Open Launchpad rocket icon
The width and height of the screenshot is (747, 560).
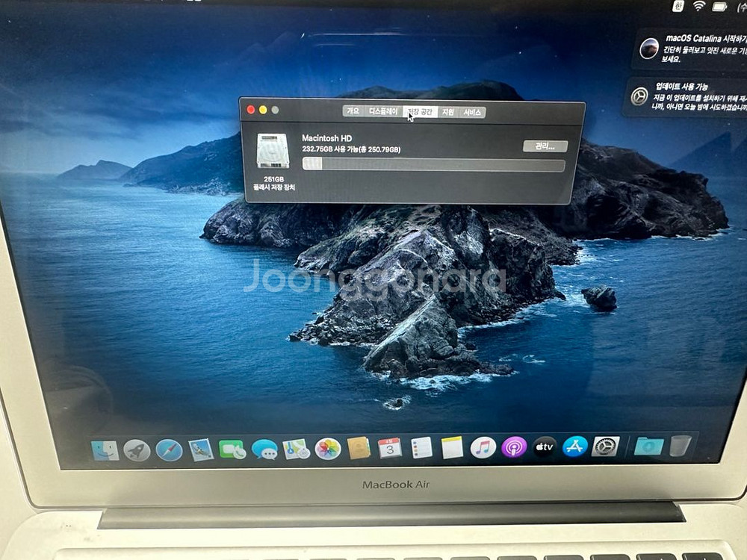pyautogui.click(x=137, y=450)
